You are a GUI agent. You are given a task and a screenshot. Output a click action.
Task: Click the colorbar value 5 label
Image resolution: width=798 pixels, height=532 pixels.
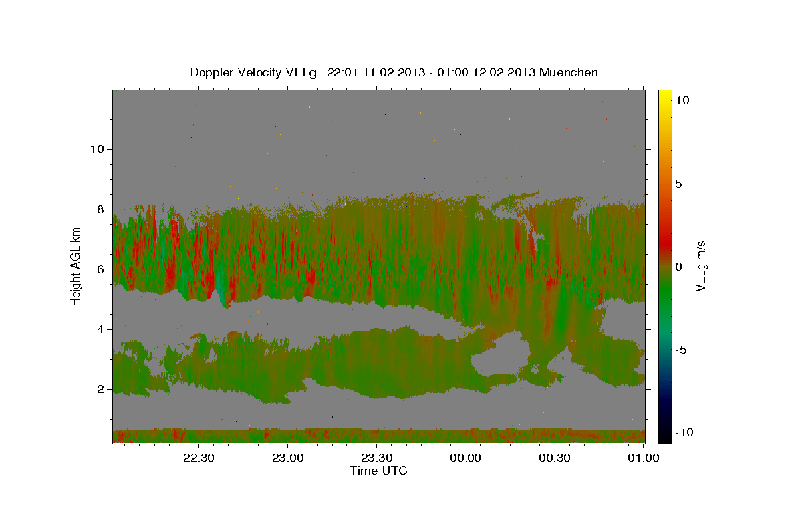(x=678, y=184)
